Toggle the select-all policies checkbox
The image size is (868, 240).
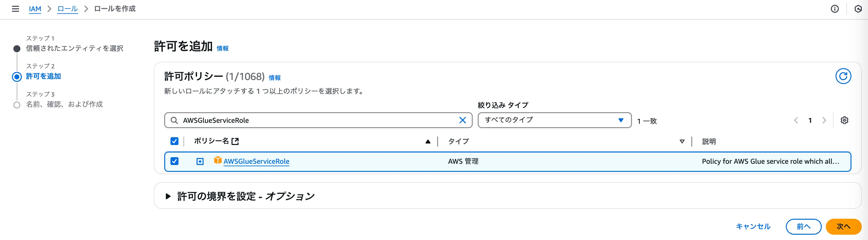click(x=174, y=141)
